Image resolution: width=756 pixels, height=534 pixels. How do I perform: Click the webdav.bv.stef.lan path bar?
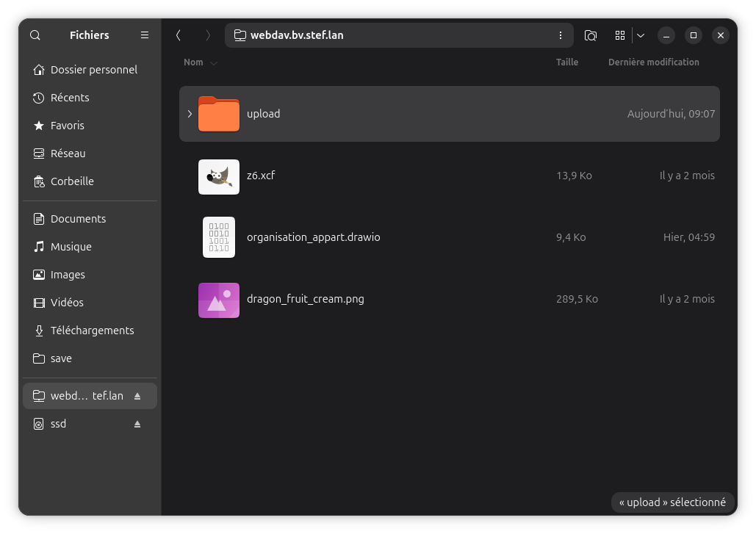(x=399, y=35)
